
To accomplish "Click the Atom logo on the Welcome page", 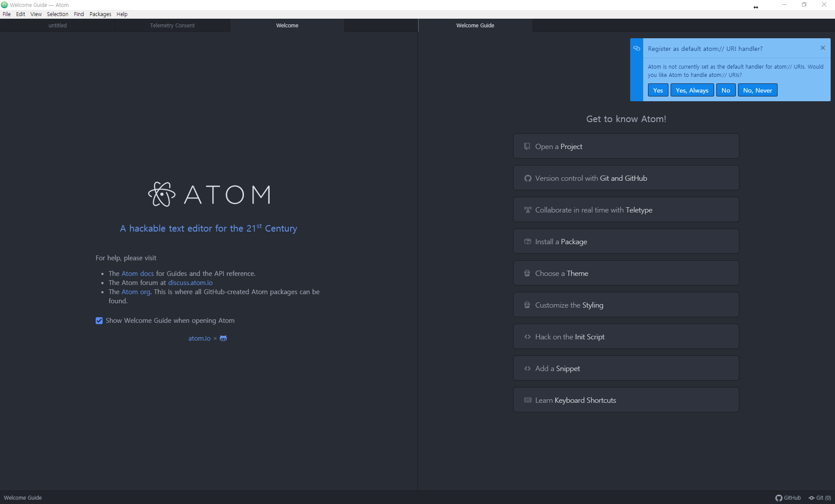I will 162,194.
